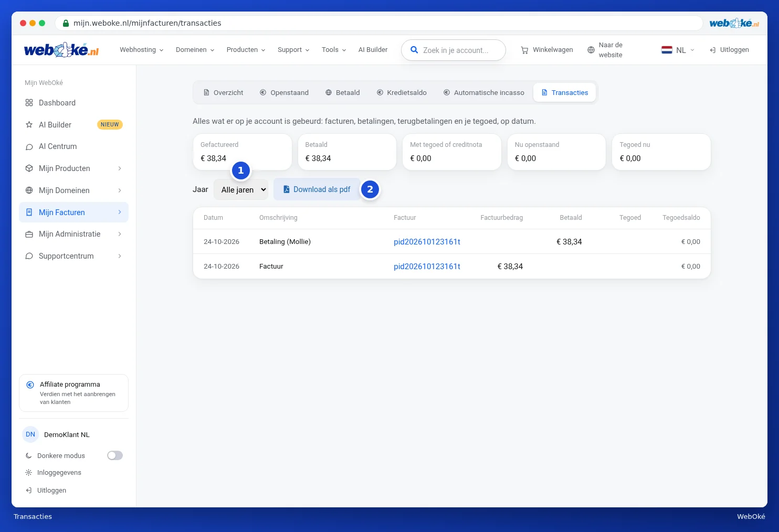Click Uitloggen at the sidebar bottom
Image resolution: width=779 pixels, height=532 pixels.
point(46,491)
